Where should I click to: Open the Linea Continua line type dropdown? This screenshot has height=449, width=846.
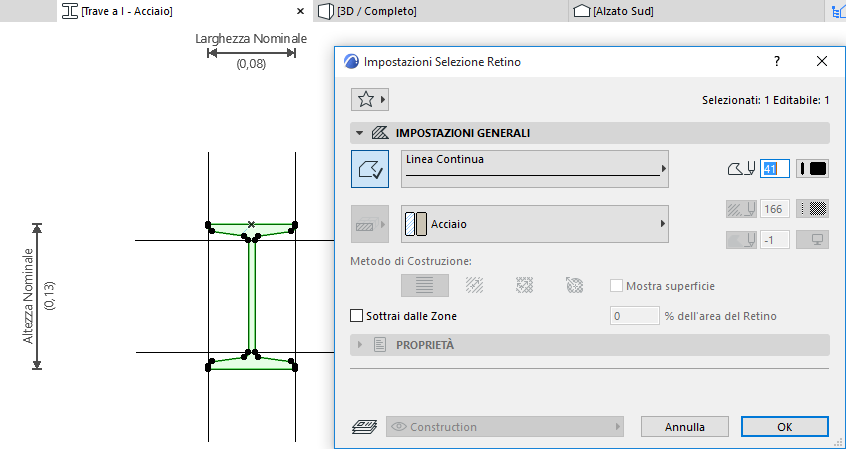[x=535, y=169]
